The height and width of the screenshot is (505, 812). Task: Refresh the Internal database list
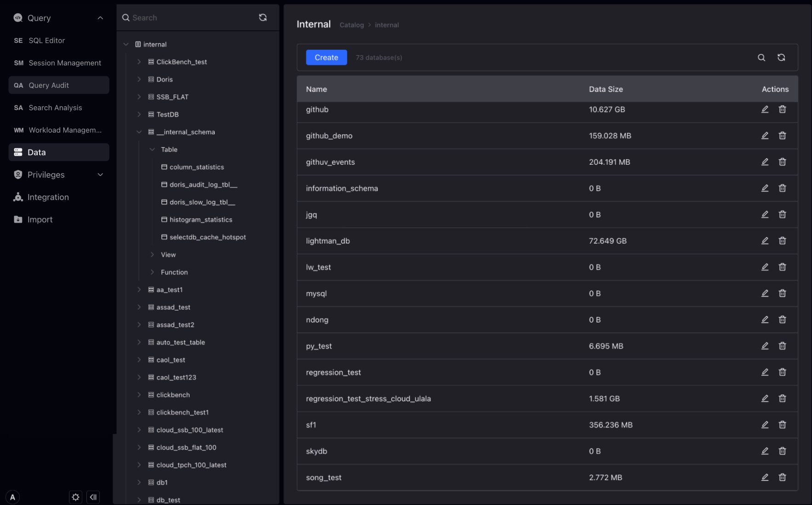click(782, 57)
